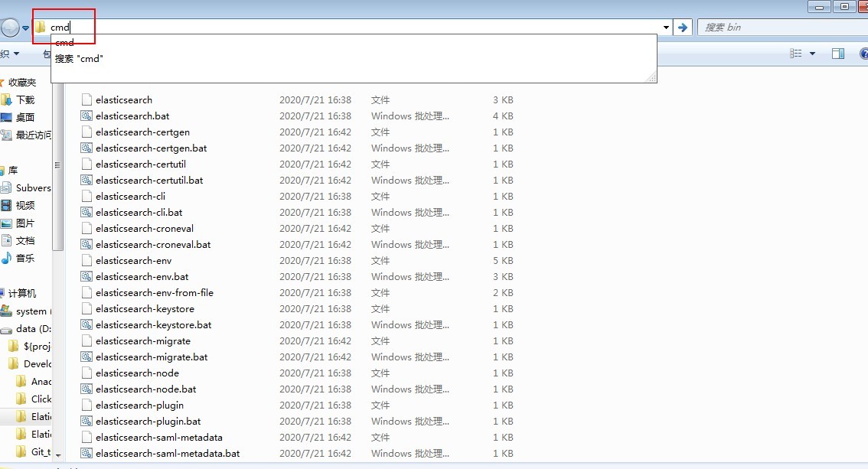Image resolution: width=868 pixels, height=469 pixels.
Task: Select the elasticsearch-certgen file icon
Action: 86,132
